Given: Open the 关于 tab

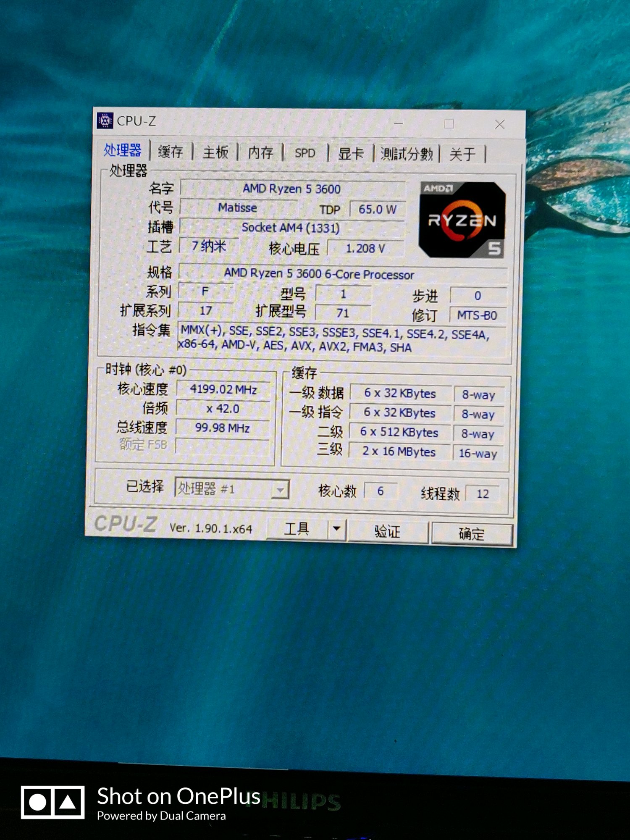Looking at the screenshot, I should [462, 155].
